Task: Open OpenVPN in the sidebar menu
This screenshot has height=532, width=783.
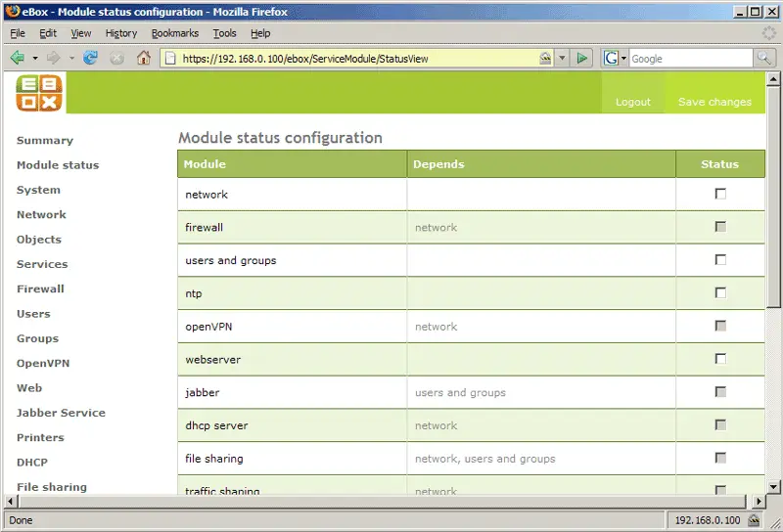Action: [x=43, y=364]
